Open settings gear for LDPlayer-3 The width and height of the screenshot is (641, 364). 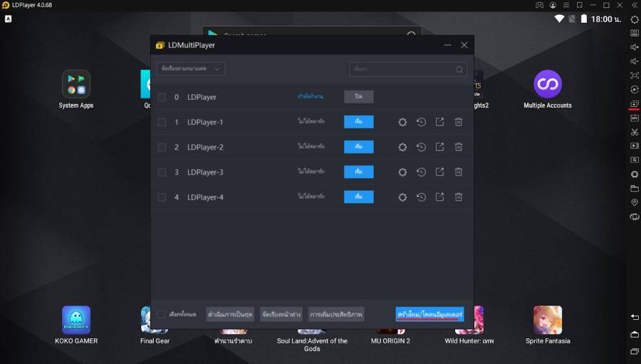tap(402, 172)
